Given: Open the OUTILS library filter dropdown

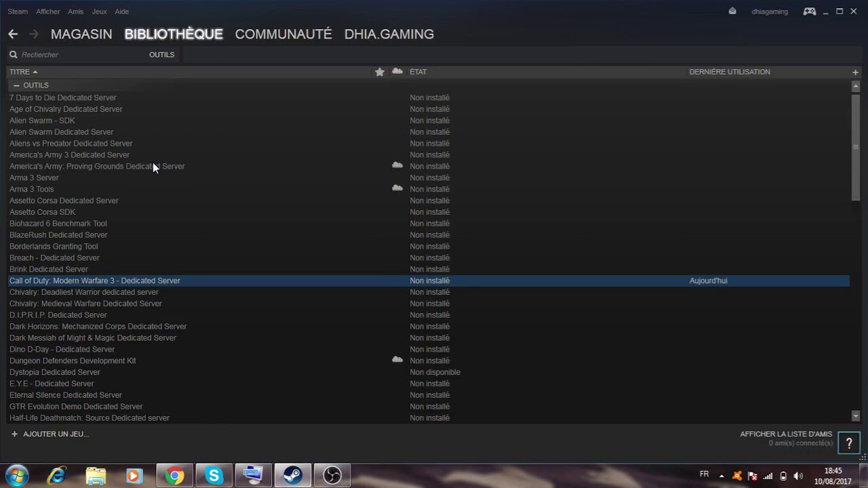Looking at the screenshot, I should 161,55.
